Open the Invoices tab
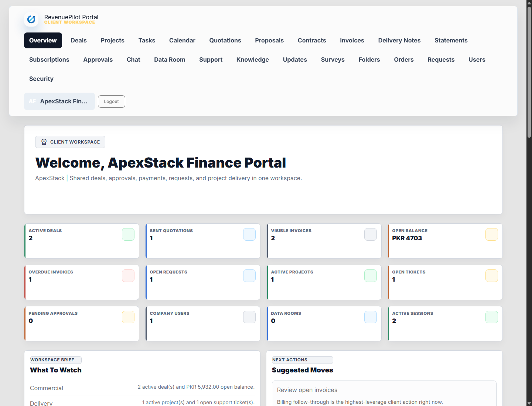 pyautogui.click(x=352, y=41)
